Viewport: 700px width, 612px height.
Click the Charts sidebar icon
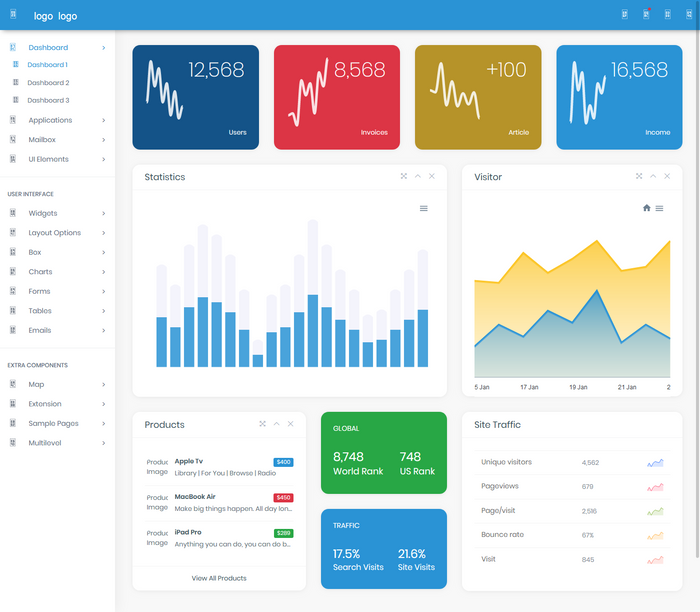point(13,271)
